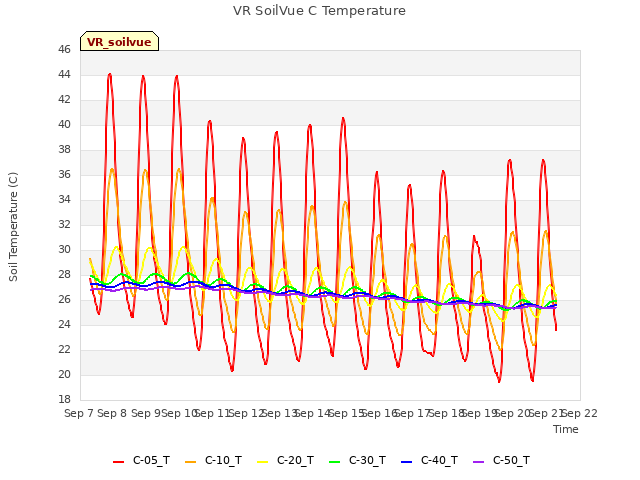The width and height of the screenshot is (640, 480).
Task: Click the 36 y-axis tick label
Action: (x=64, y=175)
